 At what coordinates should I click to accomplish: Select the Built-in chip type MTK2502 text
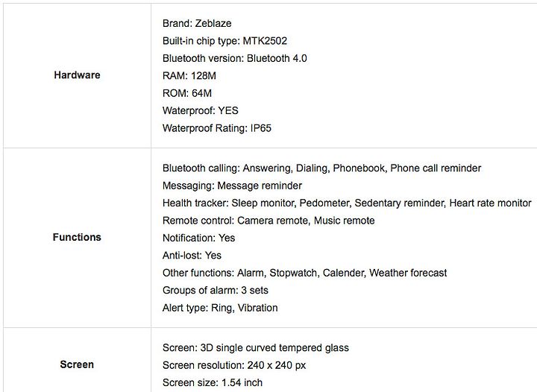tap(224, 41)
